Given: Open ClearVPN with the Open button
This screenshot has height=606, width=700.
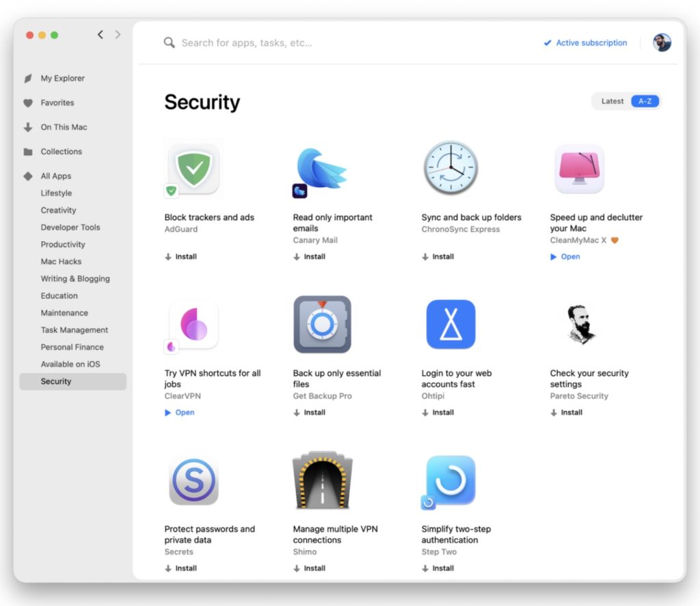Looking at the screenshot, I should click(180, 413).
